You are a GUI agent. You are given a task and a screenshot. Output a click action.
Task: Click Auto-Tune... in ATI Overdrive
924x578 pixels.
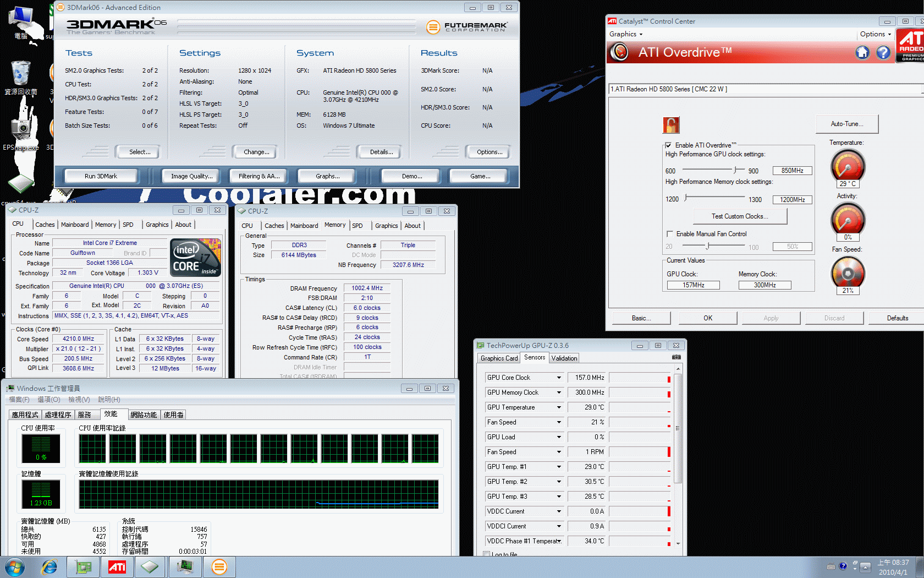click(x=847, y=124)
